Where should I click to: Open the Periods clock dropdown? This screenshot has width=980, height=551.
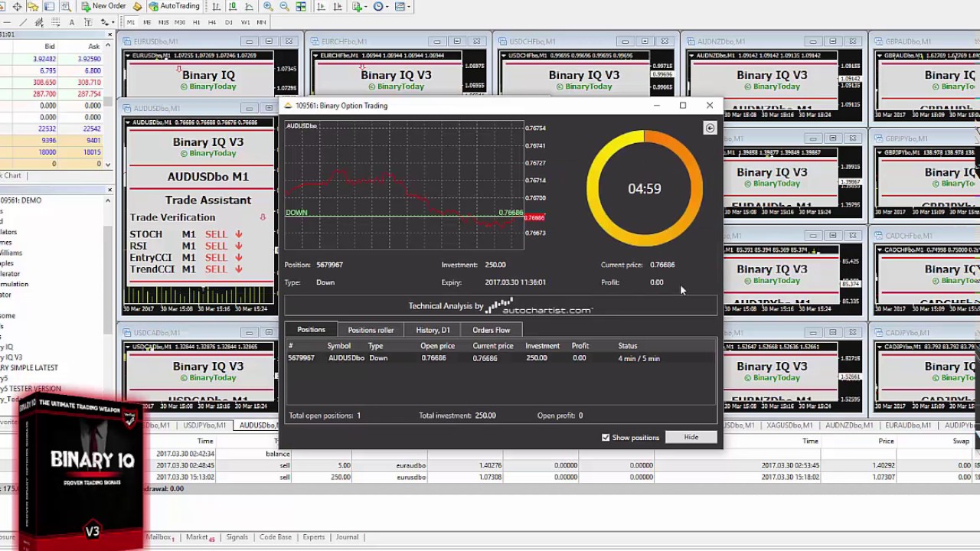click(381, 6)
